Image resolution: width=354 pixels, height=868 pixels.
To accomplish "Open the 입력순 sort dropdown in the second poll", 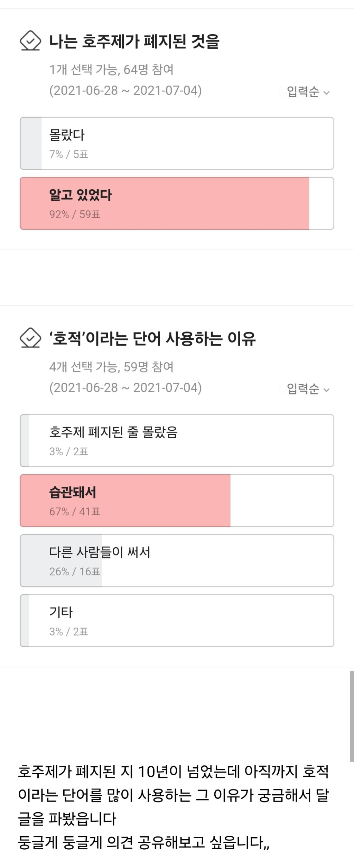I will pyautogui.click(x=308, y=389).
